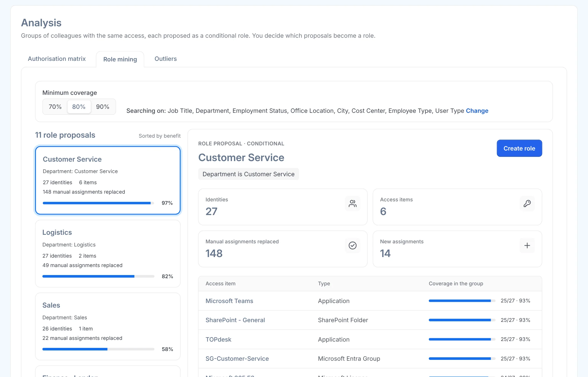Select 80% minimum coverage
Viewport: 588px width, 377px height.
pyautogui.click(x=79, y=107)
